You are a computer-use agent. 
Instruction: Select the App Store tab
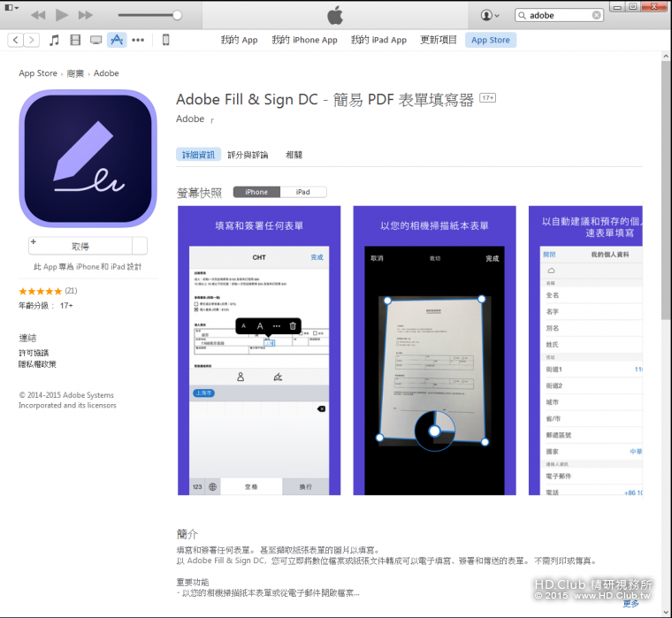tap(491, 40)
